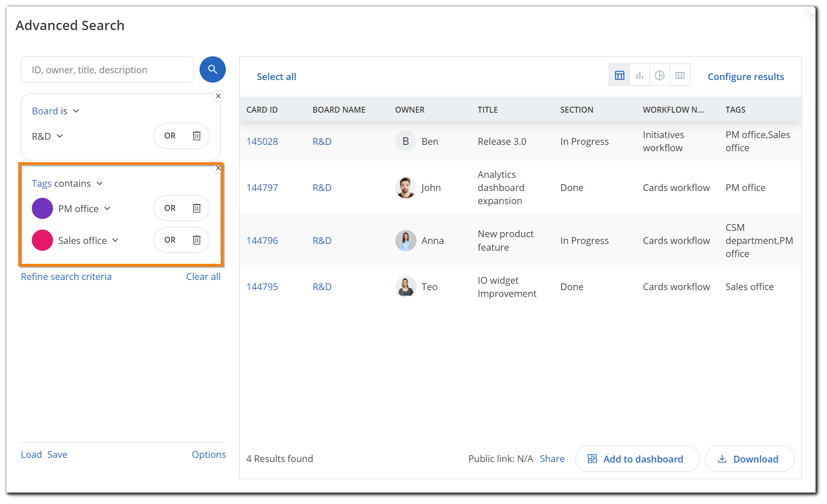Switch to pie chart view icon

click(660, 75)
